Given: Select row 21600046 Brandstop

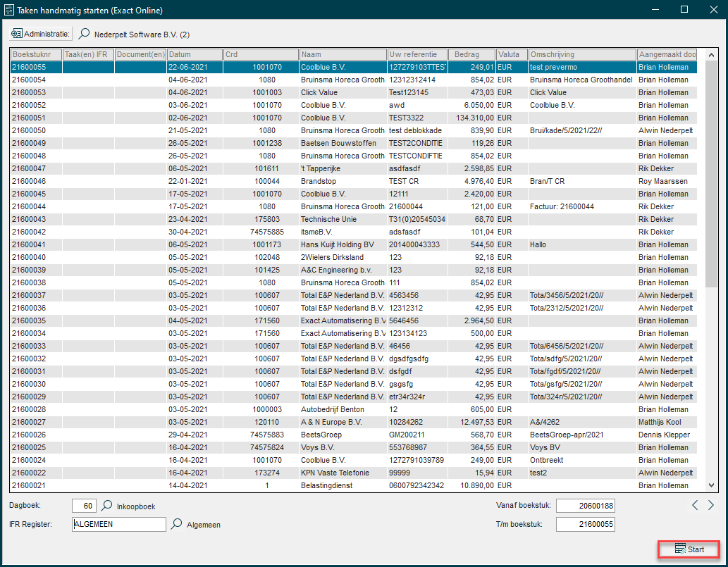Looking at the screenshot, I should point(354,181).
